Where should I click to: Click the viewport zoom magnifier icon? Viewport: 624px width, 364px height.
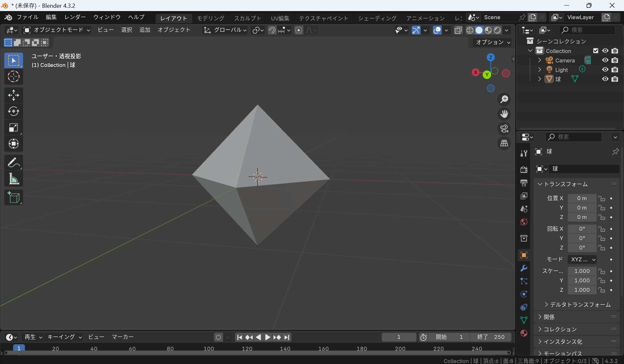504,99
